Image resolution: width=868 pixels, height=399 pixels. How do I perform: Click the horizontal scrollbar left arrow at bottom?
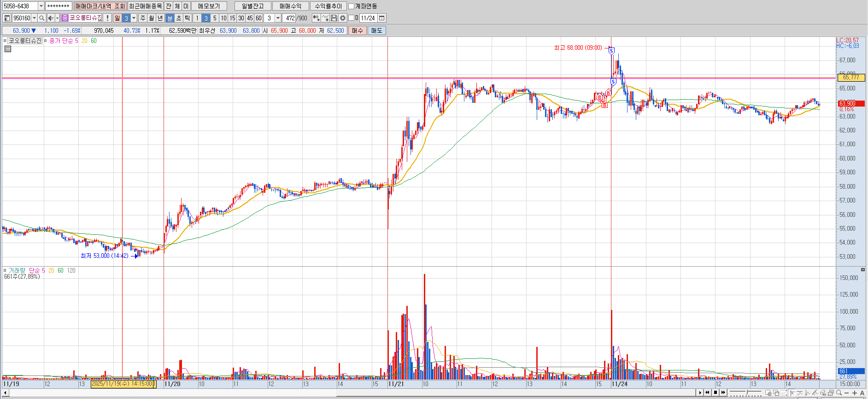(6, 393)
